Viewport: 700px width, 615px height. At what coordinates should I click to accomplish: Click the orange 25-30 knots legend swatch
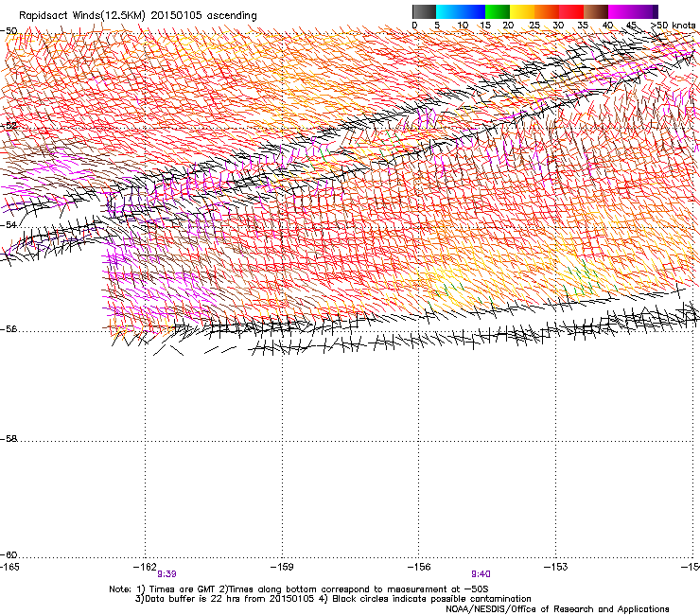(547, 11)
